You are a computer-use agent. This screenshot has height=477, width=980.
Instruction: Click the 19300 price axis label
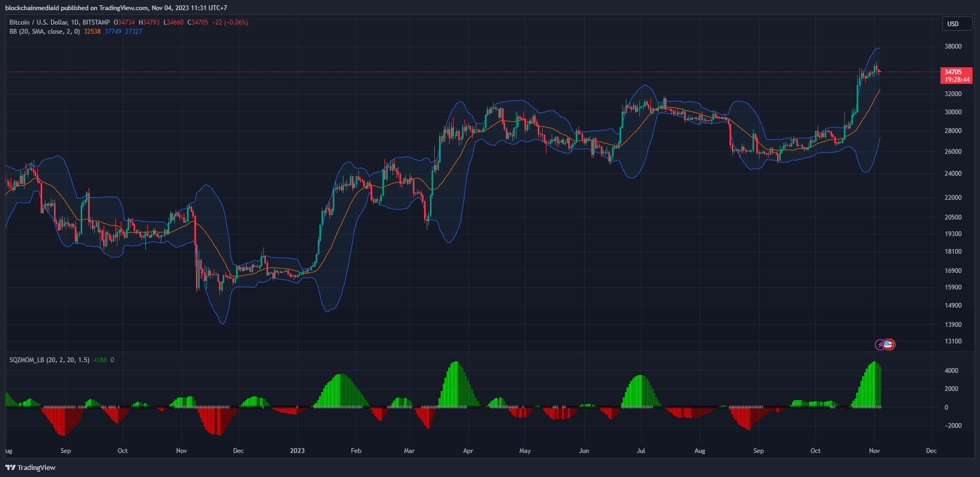953,234
